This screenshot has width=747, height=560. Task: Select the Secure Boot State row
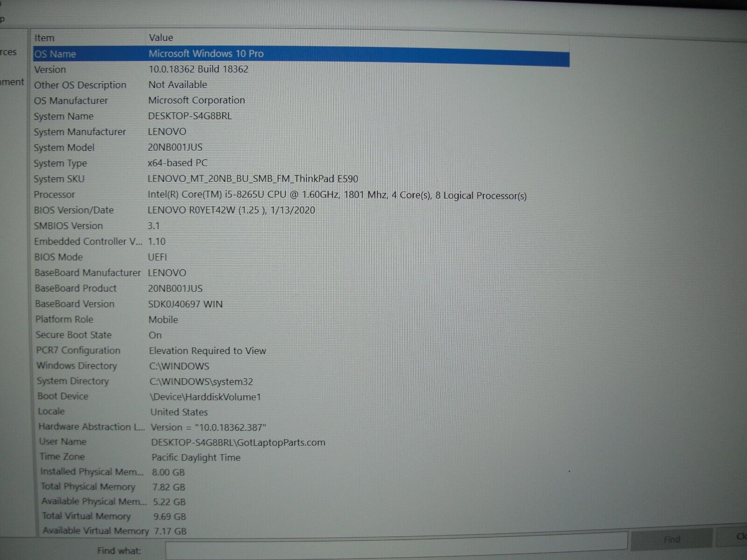pyautogui.click(x=301, y=335)
